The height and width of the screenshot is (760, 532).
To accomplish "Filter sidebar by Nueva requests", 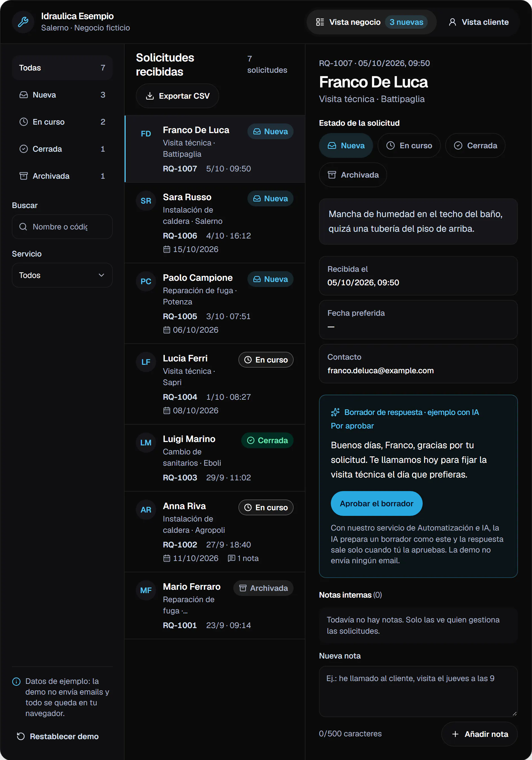I will coord(62,95).
